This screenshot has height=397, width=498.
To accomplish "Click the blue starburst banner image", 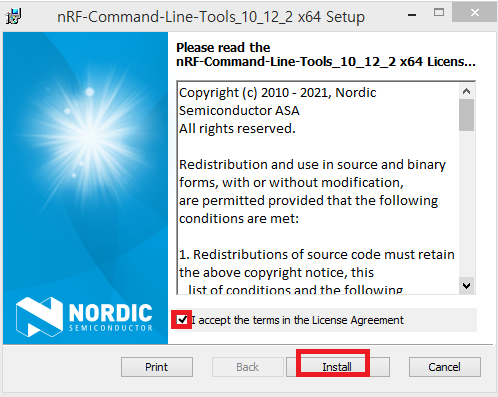I will 85,160.
